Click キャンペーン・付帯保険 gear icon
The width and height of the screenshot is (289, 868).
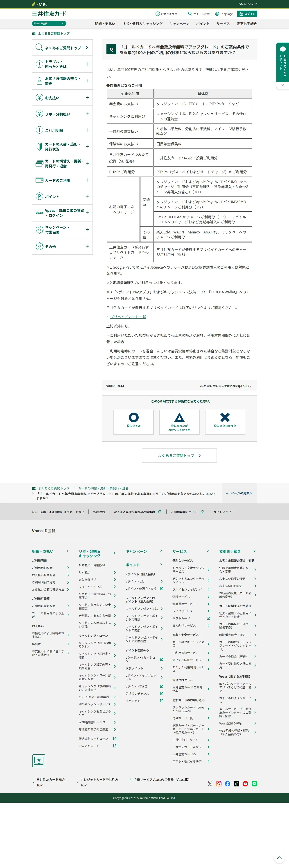point(39,230)
